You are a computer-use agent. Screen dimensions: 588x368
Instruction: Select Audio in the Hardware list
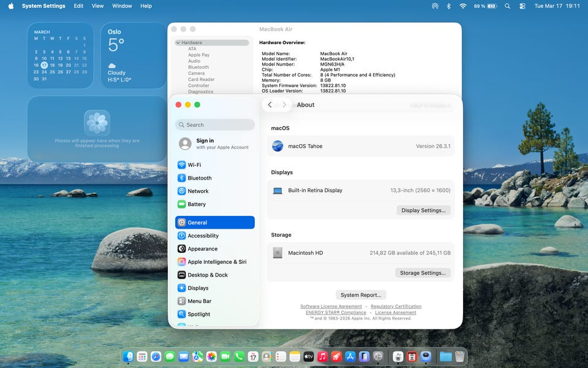coord(194,61)
